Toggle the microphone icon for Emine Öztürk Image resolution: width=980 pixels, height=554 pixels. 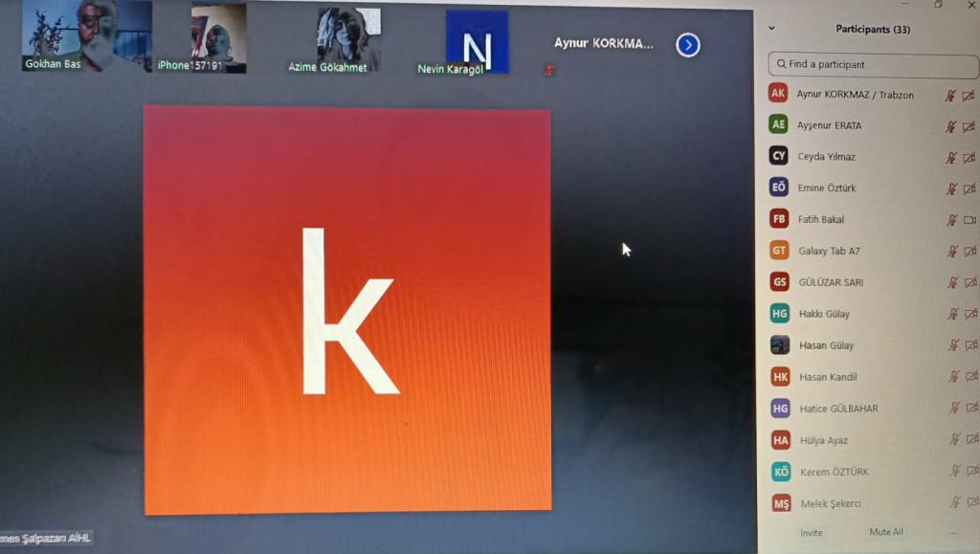pyautogui.click(x=951, y=188)
